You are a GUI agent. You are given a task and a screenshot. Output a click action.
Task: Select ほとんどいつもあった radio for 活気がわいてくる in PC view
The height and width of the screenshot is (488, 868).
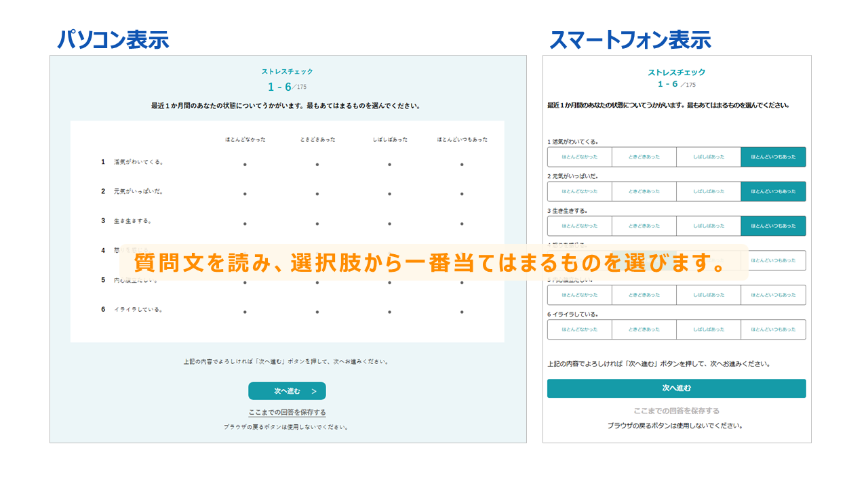(x=462, y=165)
